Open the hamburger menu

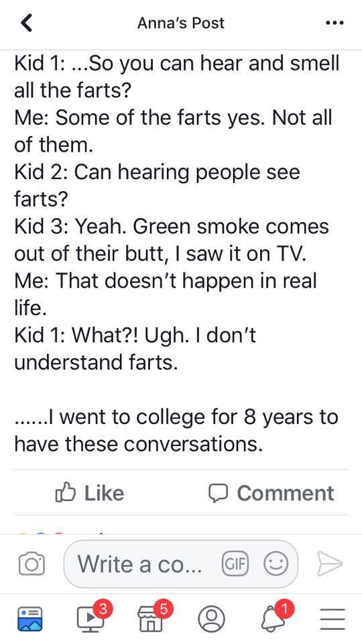pyautogui.click(x=333, y=619)
